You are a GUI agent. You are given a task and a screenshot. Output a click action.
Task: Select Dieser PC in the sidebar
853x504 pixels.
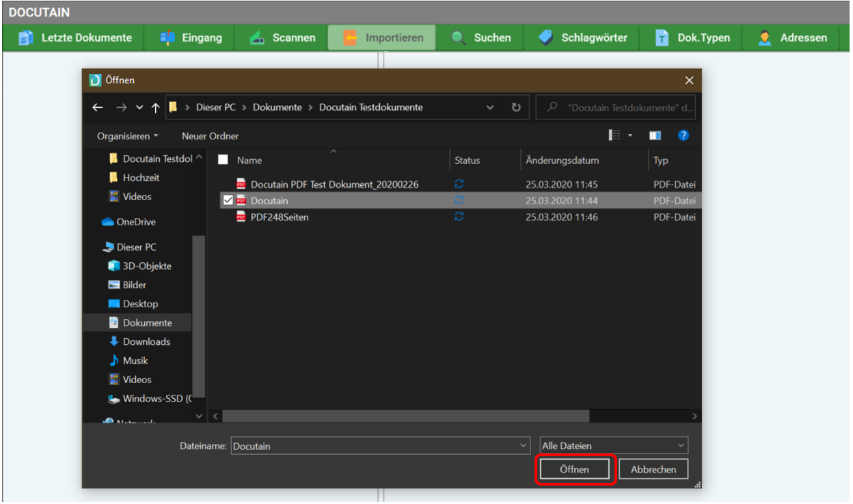point(129,247)
